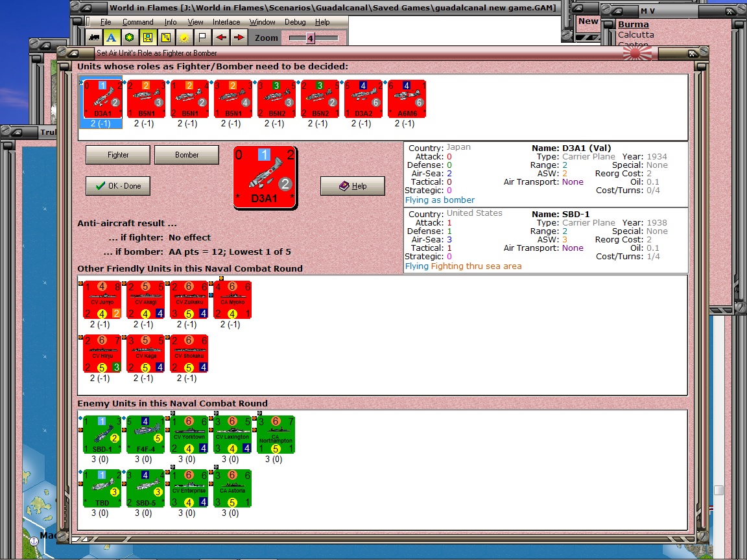Screen dimensions: 747x560
Task: Click the yellow 7-4 counter toolbar icon
Action: [x=166, y=37]
